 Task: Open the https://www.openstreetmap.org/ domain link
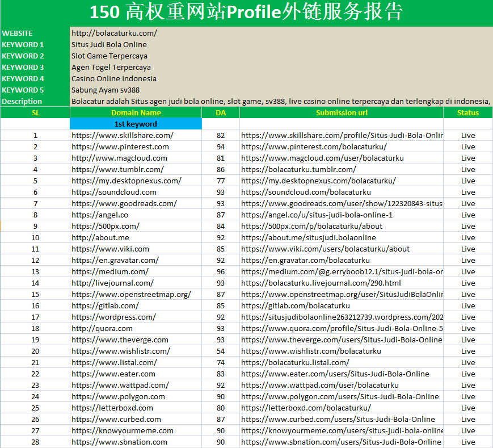[131, 294]
